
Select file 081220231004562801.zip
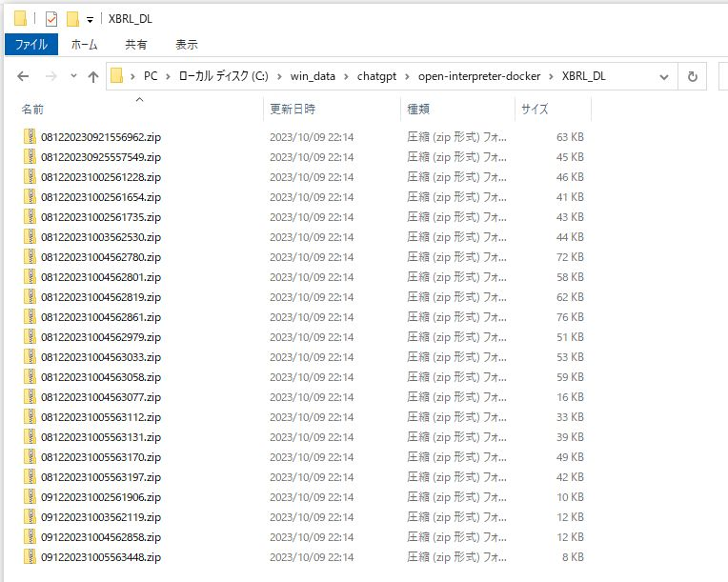[x=101, y=276]
